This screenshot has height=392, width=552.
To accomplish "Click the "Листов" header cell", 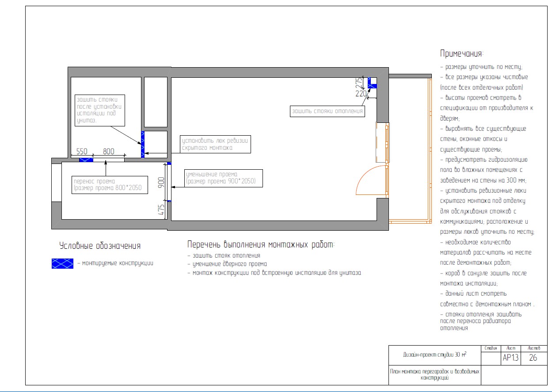I will [534, 349].
